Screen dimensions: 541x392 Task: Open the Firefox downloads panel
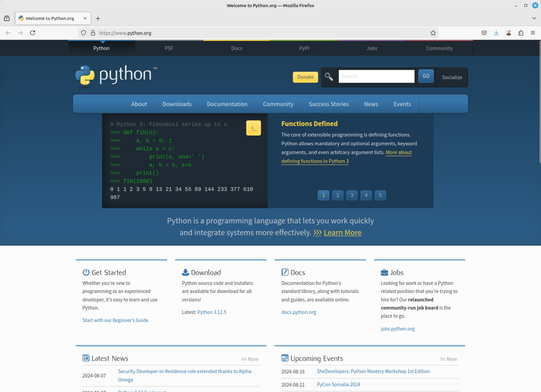point(496,33)
